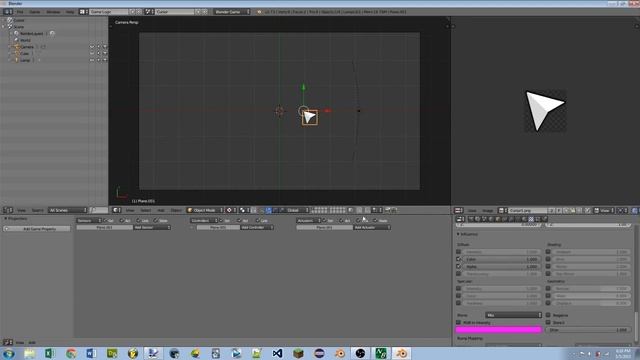Click the Plane.001 controllers object button
Screen dimensions: 640x360
click(218, 227)
